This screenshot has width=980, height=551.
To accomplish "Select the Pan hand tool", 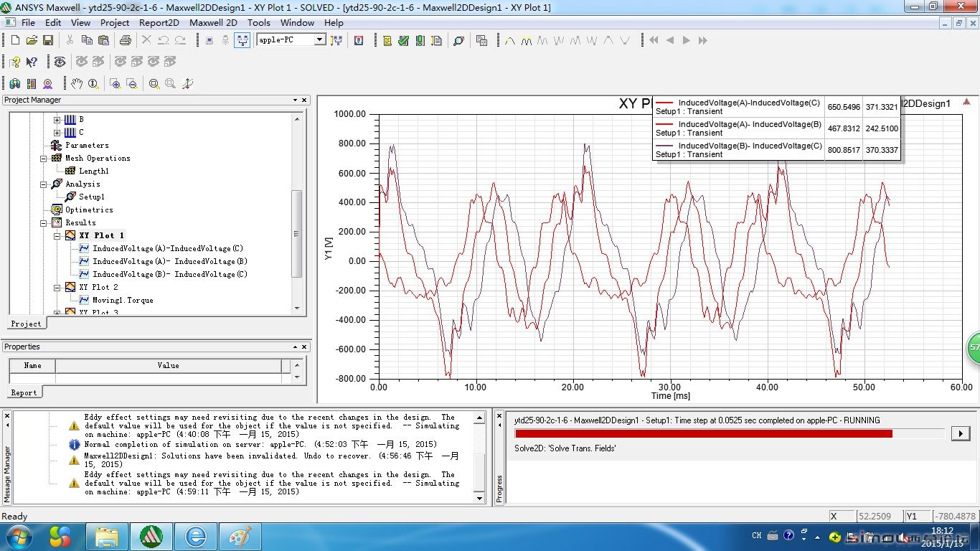I will [77, 83].
